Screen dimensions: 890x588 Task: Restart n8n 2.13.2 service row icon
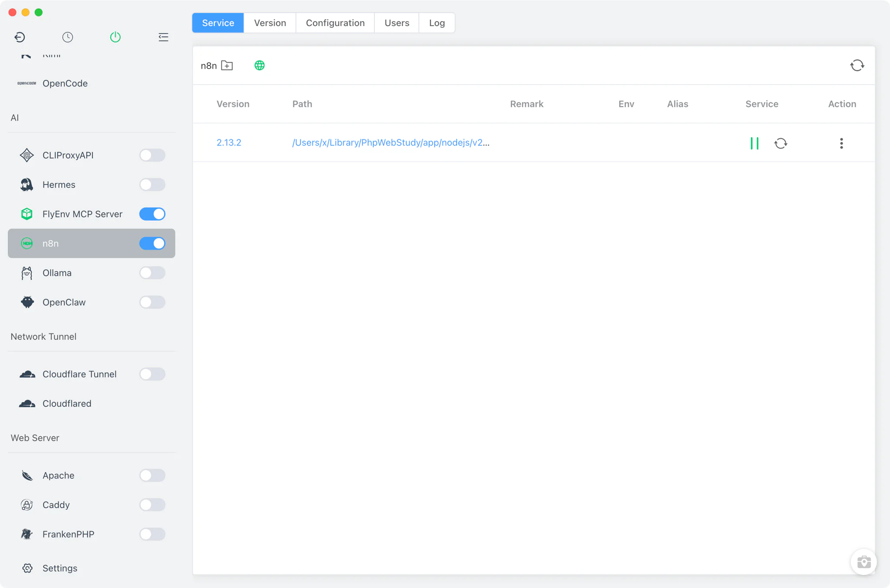781,143
